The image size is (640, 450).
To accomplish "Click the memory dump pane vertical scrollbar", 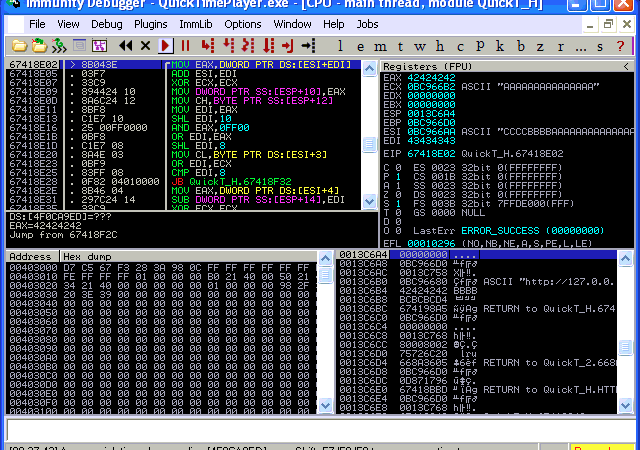I will [x=325, y=330].
